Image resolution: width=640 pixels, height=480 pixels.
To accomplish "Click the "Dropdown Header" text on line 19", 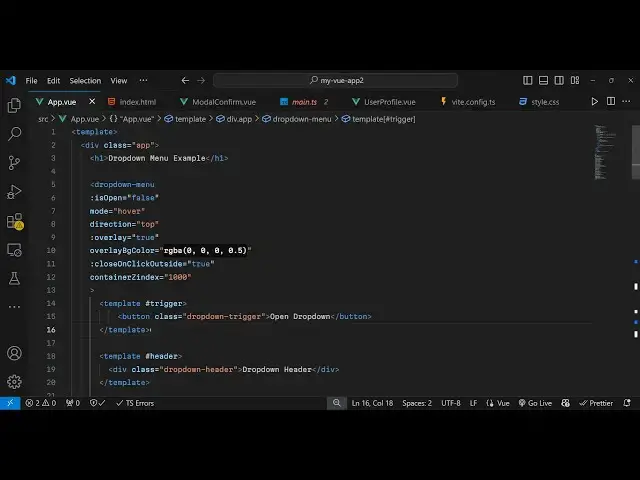I will click(x=277, y=370).
